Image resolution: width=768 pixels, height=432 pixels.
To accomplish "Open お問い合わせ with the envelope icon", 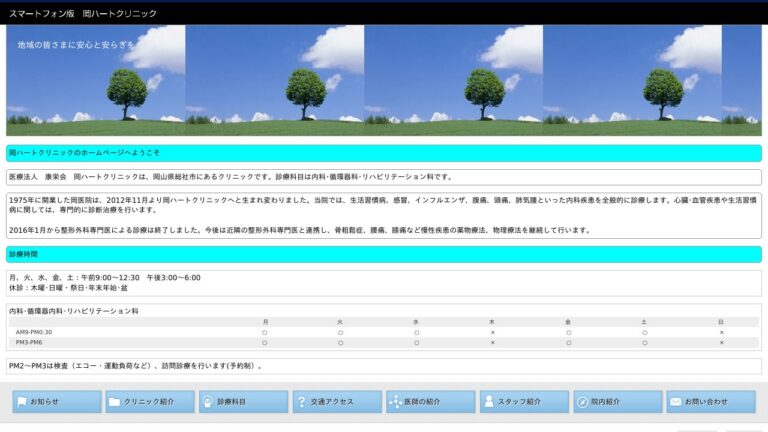I will point(711,402).
